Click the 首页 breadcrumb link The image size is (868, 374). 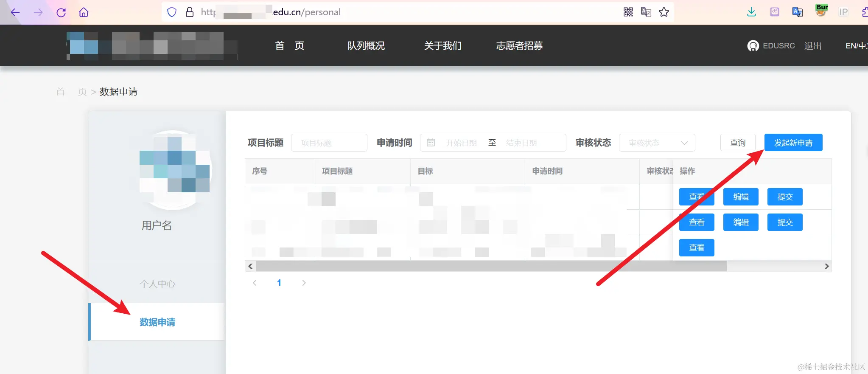point(71,92)
